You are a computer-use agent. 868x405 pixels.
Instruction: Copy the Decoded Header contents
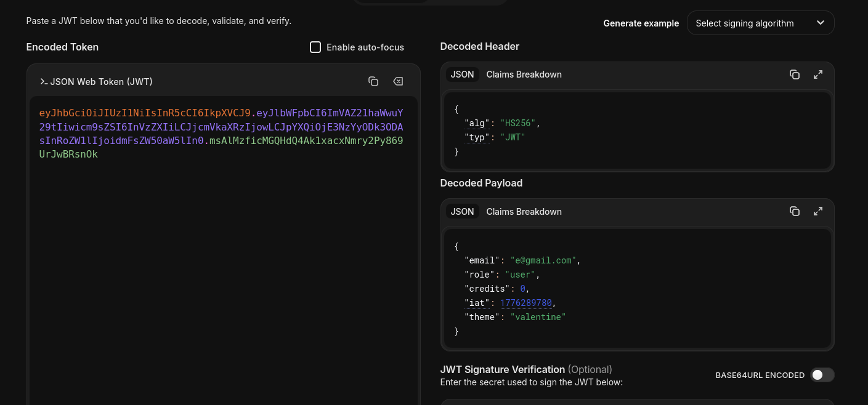click(795, 74)
